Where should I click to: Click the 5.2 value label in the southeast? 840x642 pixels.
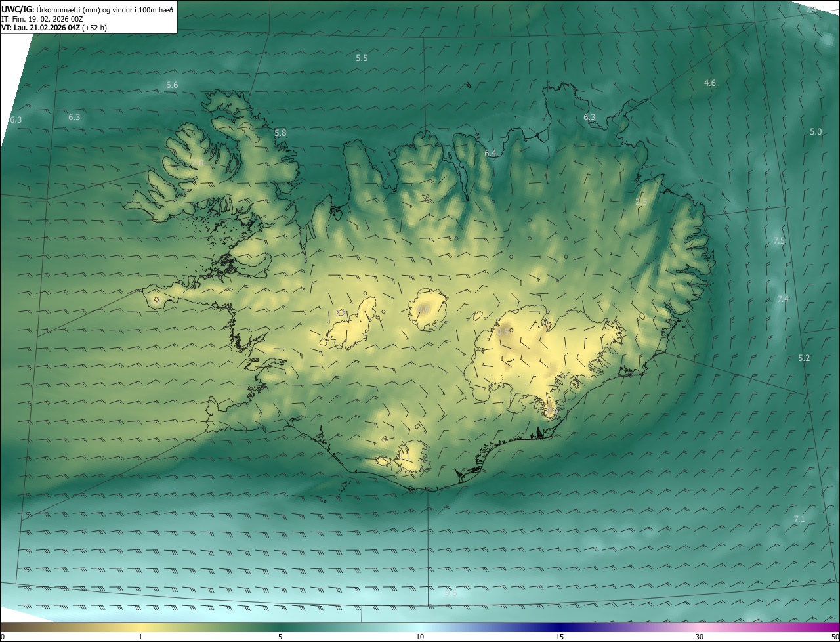pos(804,358)
